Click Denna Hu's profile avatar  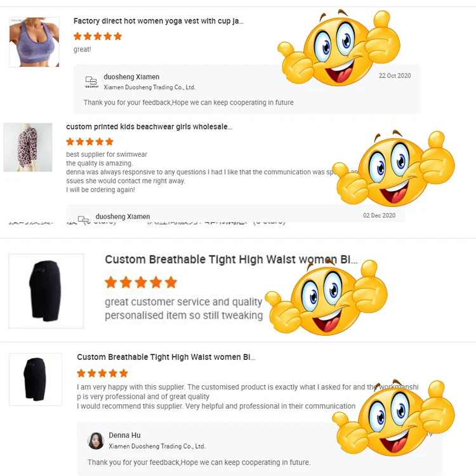point(96,441)
